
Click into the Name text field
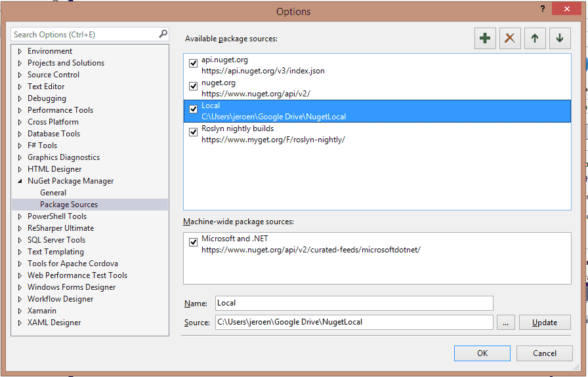[x=354, y=303]
